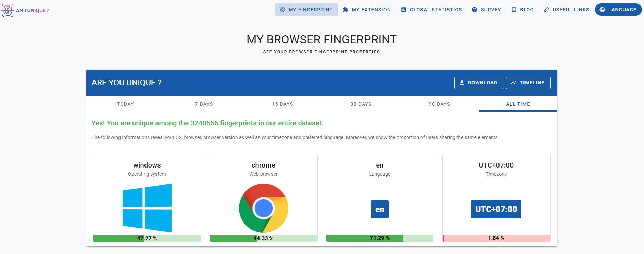Open the Survey nav item
644x254 pixels.
(x=486, y=10)
